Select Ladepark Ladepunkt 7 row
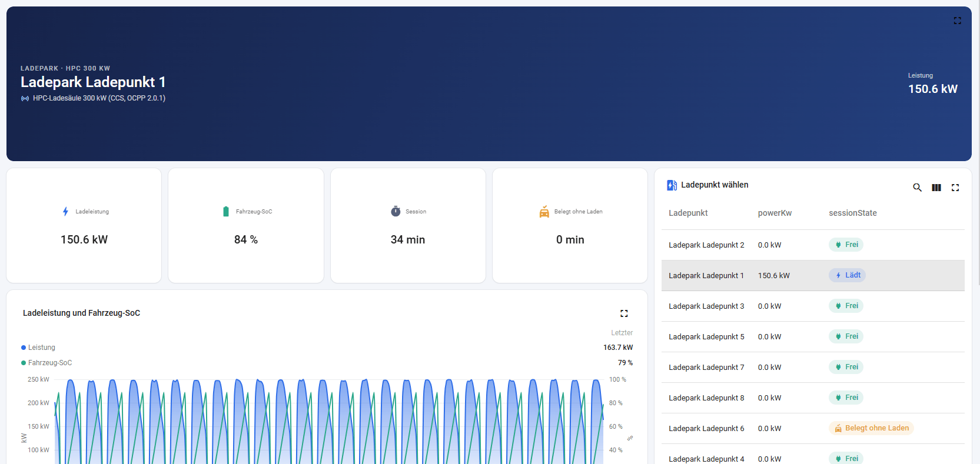This screenshot has width=980, height=464. (x=813, y=368)
